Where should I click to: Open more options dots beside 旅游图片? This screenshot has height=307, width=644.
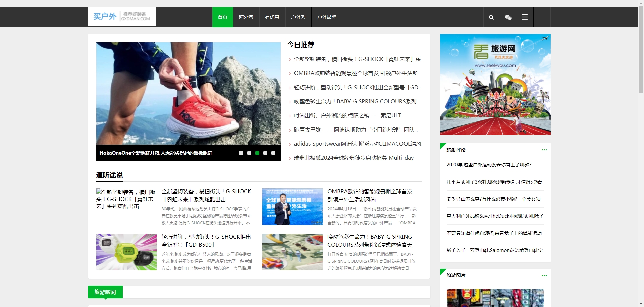(544, 275)
